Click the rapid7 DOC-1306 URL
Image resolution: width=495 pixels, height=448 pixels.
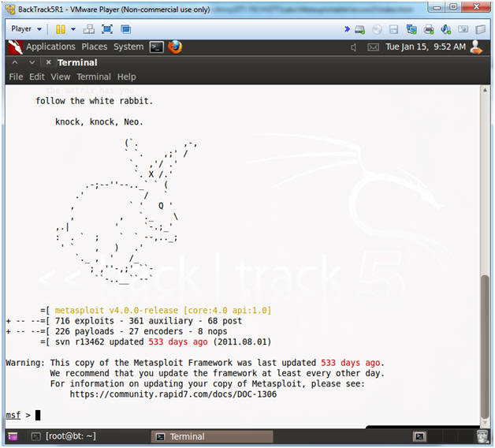coord(173,394)
